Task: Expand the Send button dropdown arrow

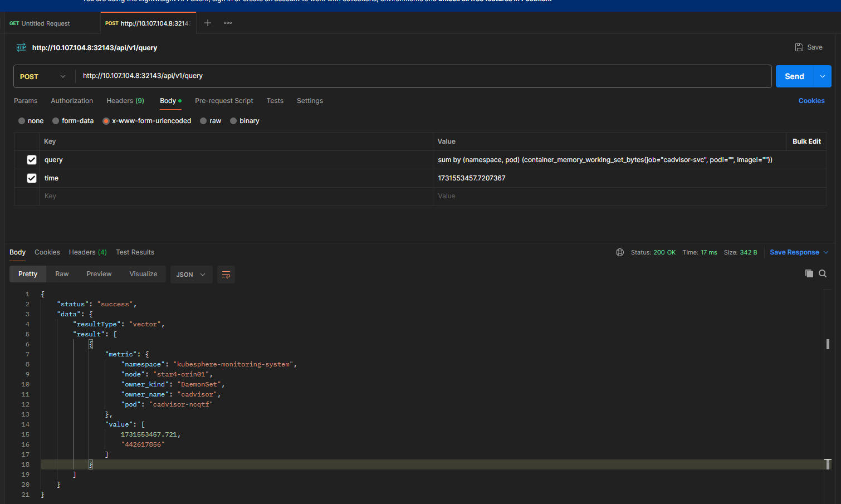Action: (x=822, y=76)
